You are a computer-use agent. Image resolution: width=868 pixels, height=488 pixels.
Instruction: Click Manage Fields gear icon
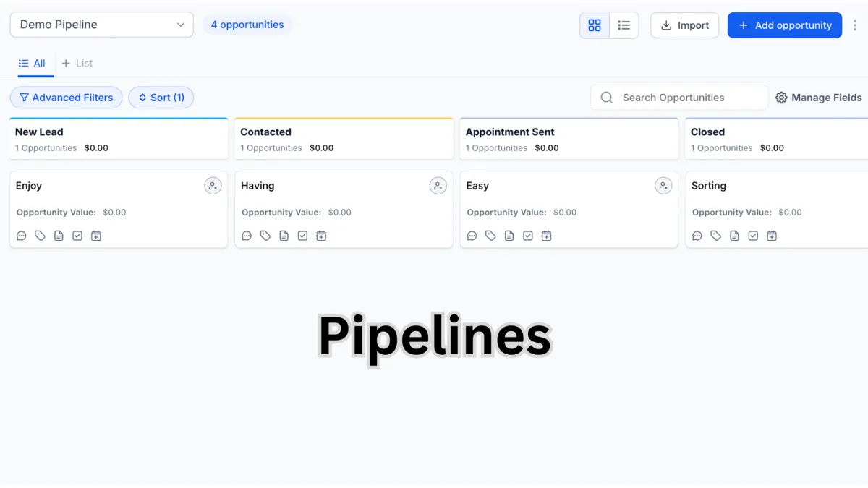click(x=781, y=98)
